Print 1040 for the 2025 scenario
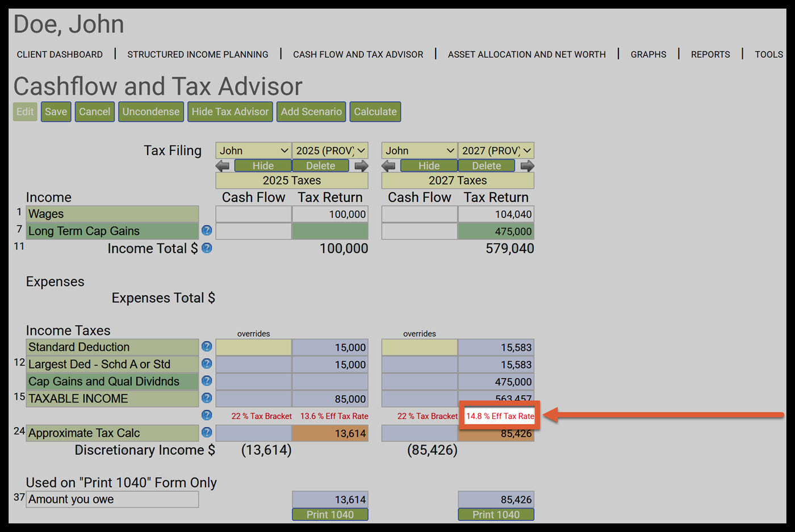The height and width of the screenshot is (532, 795). pos(330,514)
